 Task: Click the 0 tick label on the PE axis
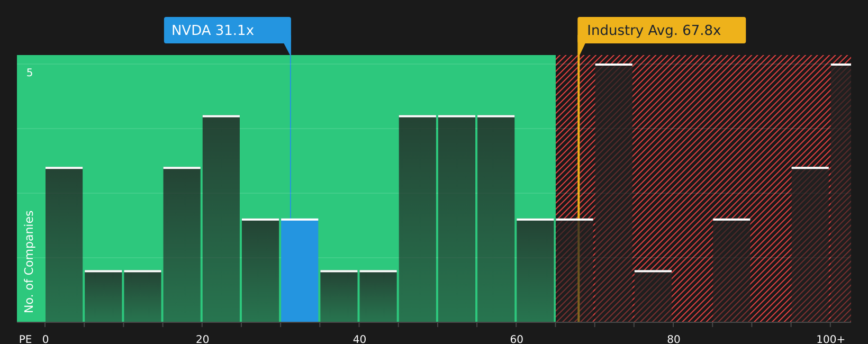click(x=46, y=339)
